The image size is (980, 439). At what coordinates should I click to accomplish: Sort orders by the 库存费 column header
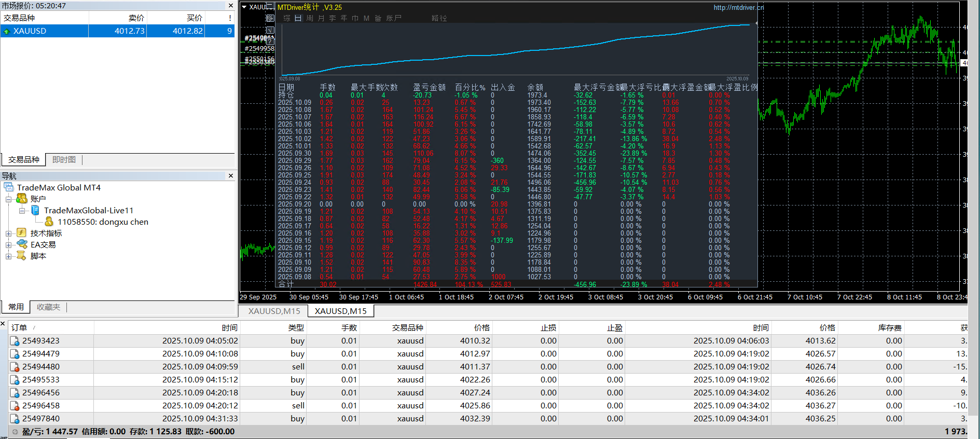872,328
